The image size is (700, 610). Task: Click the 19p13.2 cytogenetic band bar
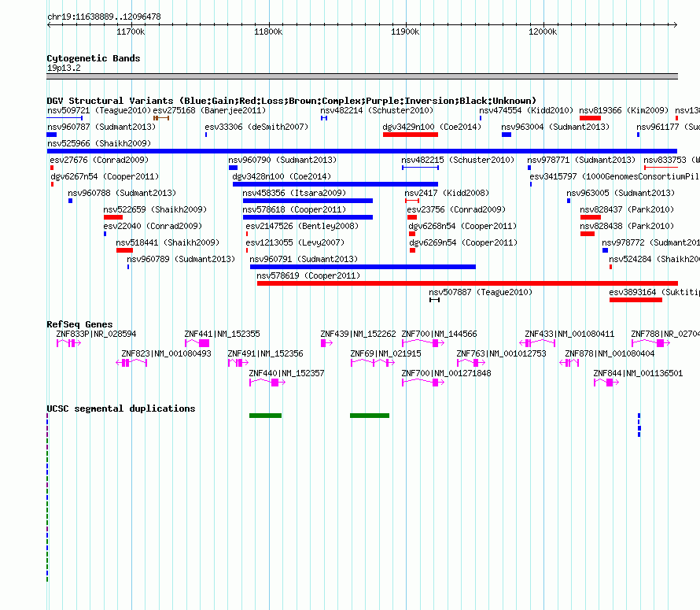362,76
